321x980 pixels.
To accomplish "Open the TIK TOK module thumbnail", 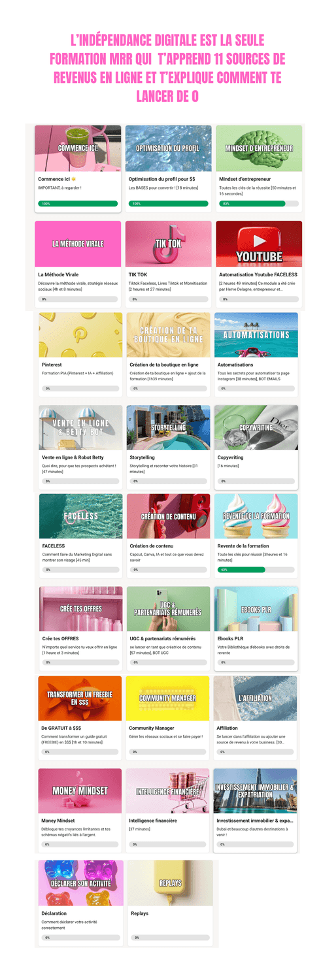I will tap(168, 244).
